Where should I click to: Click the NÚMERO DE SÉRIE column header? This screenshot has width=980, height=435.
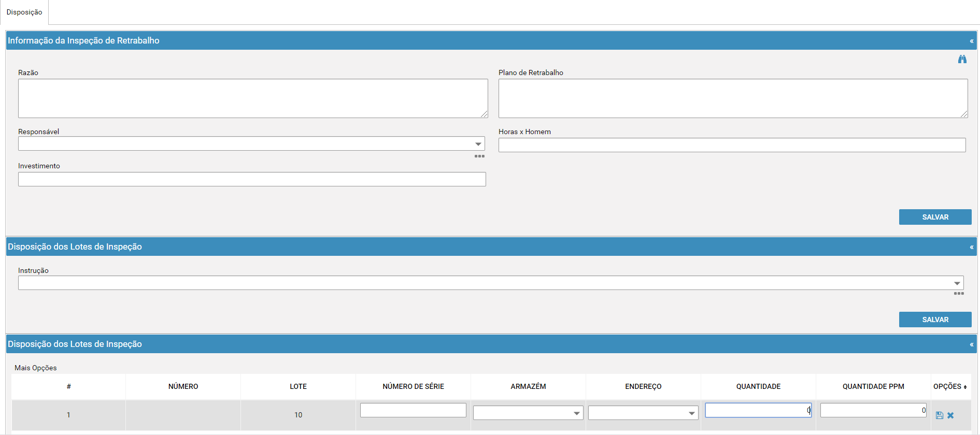pos(413,386)
